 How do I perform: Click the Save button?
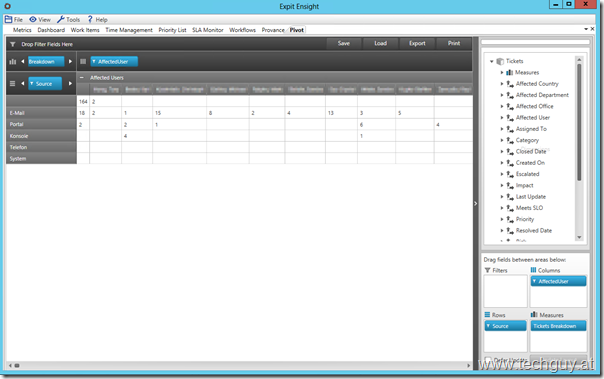pos(344,44)
